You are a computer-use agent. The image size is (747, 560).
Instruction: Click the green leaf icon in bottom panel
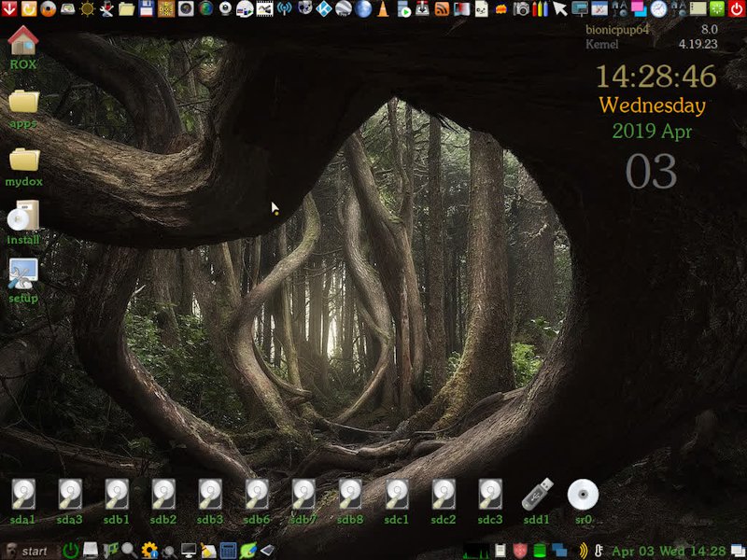[247, 551]
